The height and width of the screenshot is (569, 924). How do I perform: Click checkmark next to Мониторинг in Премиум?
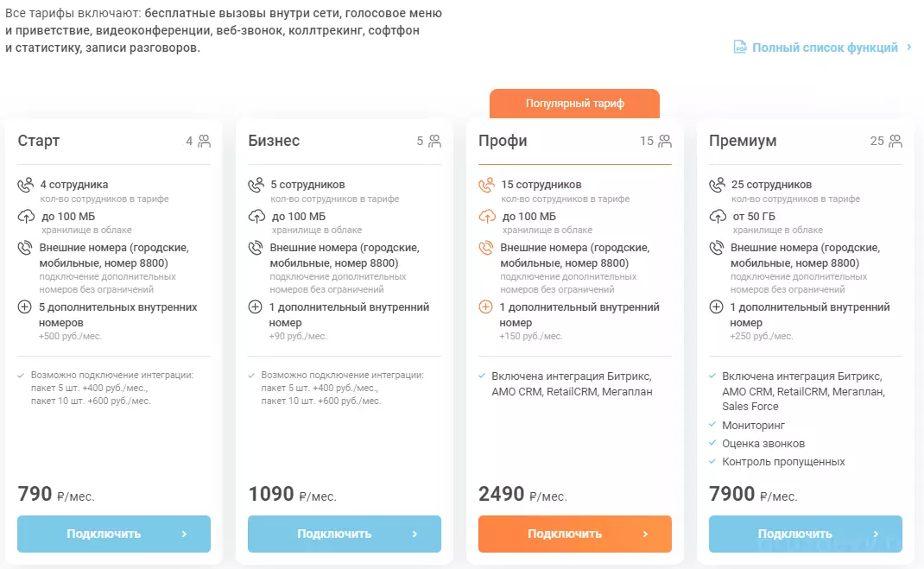(x=712, y=425)
